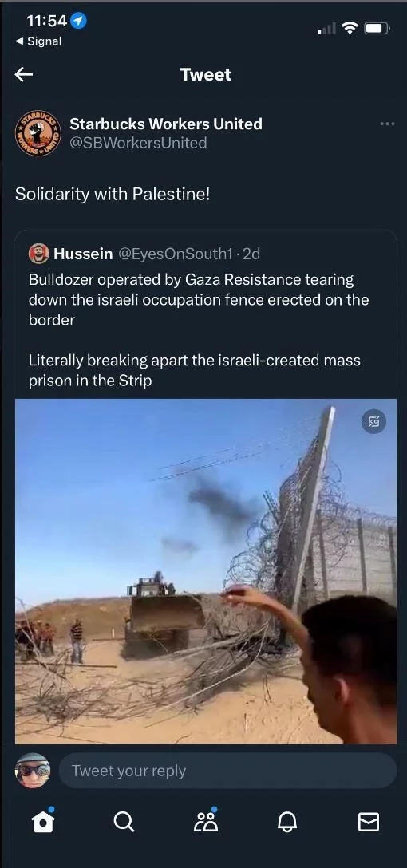
Task: Tap the Tweet header title
Action: click(205, 75)
